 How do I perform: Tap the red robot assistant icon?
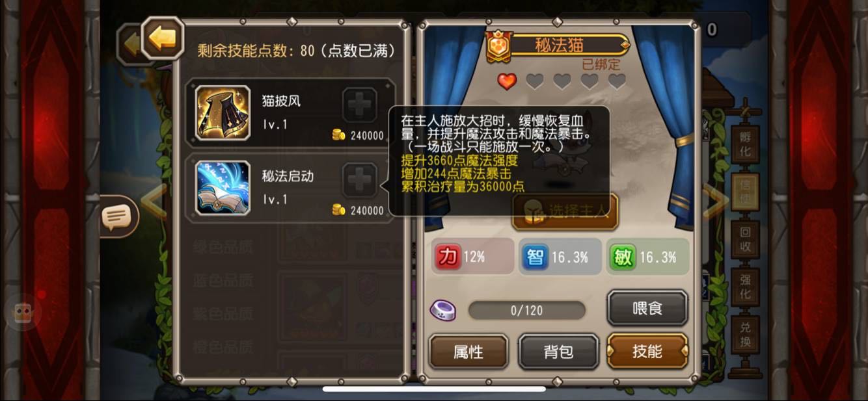23,314
